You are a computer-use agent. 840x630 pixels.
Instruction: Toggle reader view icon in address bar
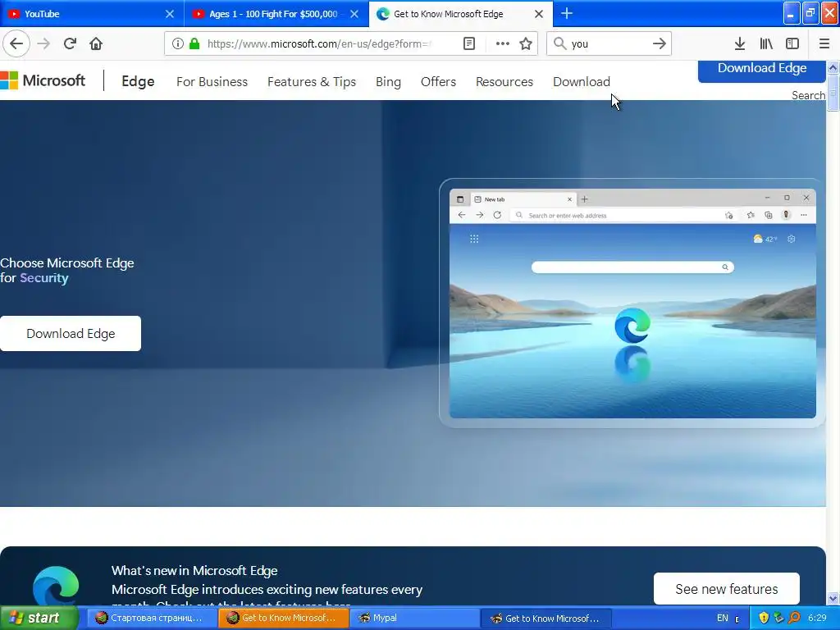[x=468, y=43]
